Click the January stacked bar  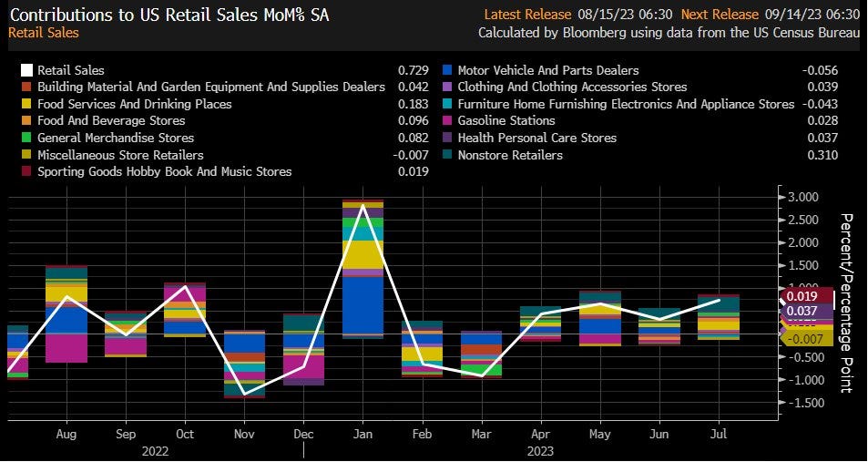coord(363,269)
